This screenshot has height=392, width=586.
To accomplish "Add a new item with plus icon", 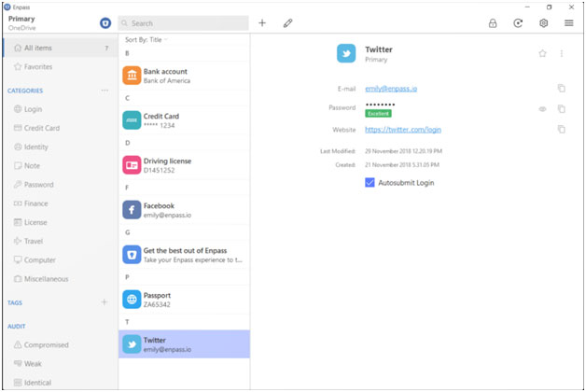I will (262, 23).
